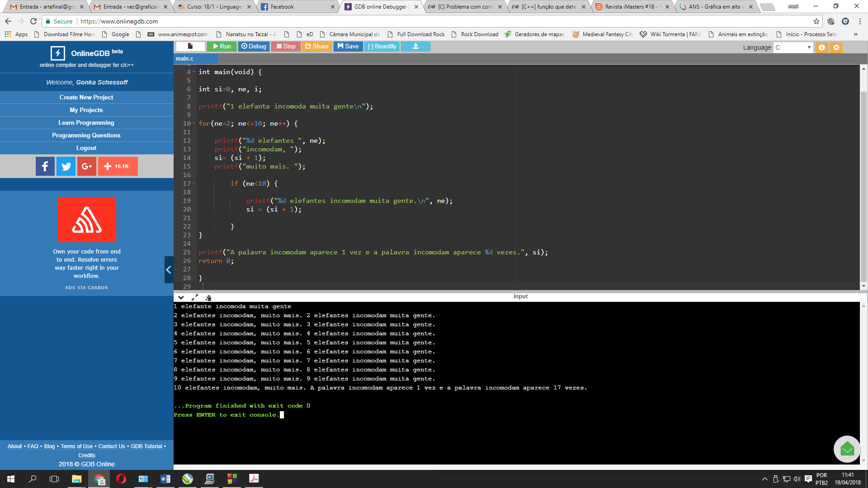Image resolution: width=868 pixels, height=488 pixels.
Task: Click the editor vertical scrollbar up arrow
Action: 863,69
